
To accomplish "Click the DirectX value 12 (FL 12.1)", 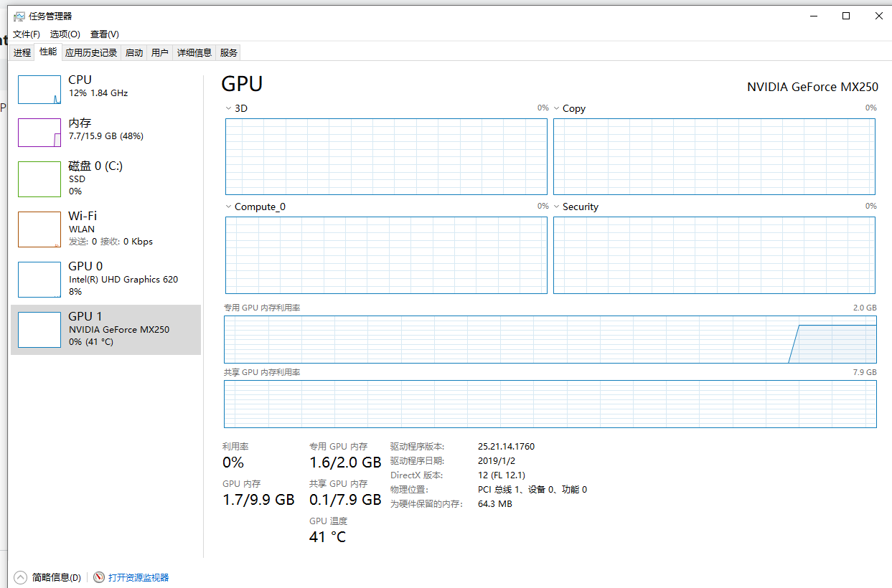I will pyautogui.click(x=502, y=475).
